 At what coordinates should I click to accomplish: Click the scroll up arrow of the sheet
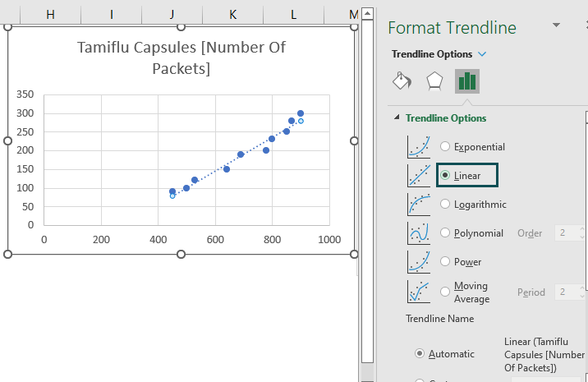(368, 14)
